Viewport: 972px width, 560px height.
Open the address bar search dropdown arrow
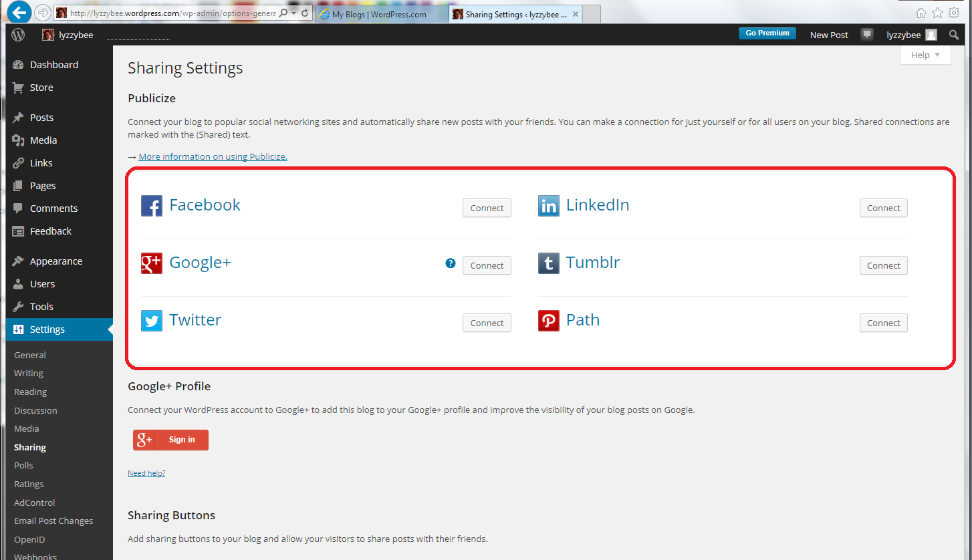pyautogui.click(x=294, y=13)
